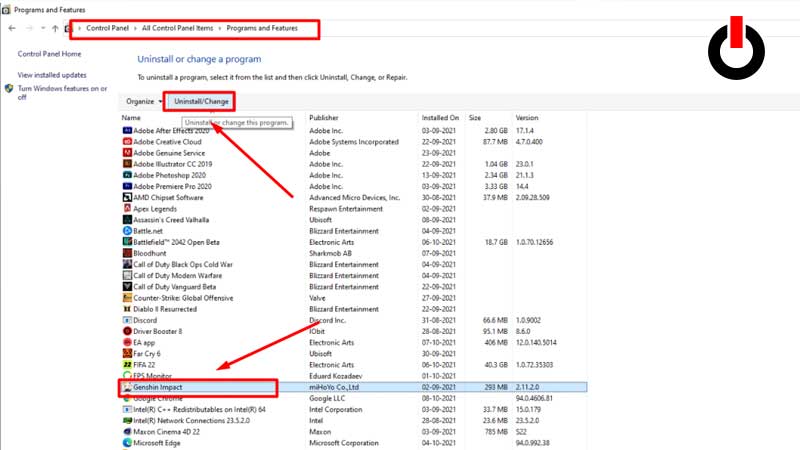The width and height of the screenshot is (800, 450).
Task: Select the AMD Chipset Software icon
Action: (127, 197)
